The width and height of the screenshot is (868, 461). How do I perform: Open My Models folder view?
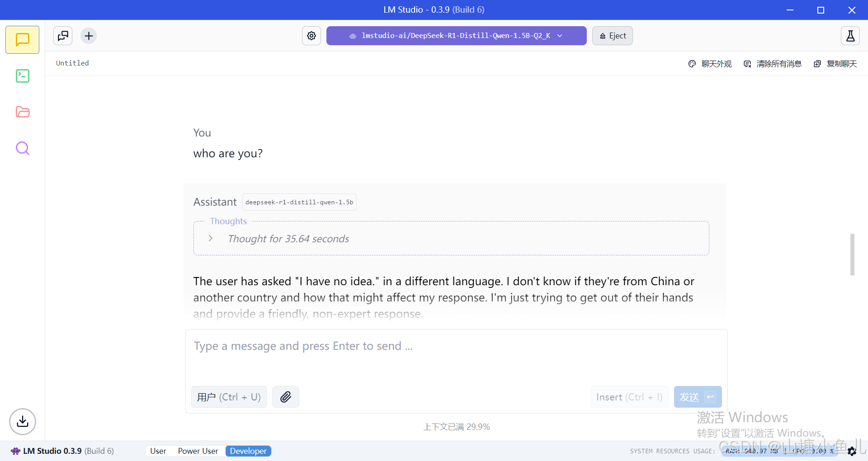click(23, 112)
